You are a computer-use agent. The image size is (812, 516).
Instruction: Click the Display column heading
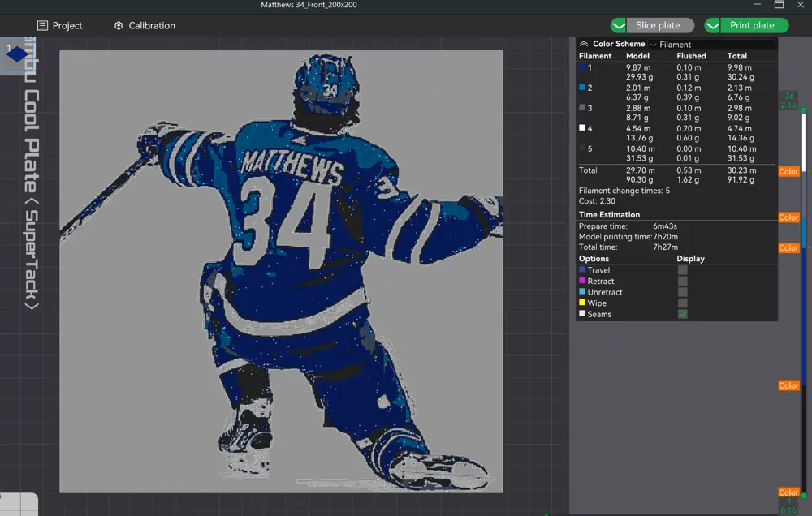[x=690, y=259]
